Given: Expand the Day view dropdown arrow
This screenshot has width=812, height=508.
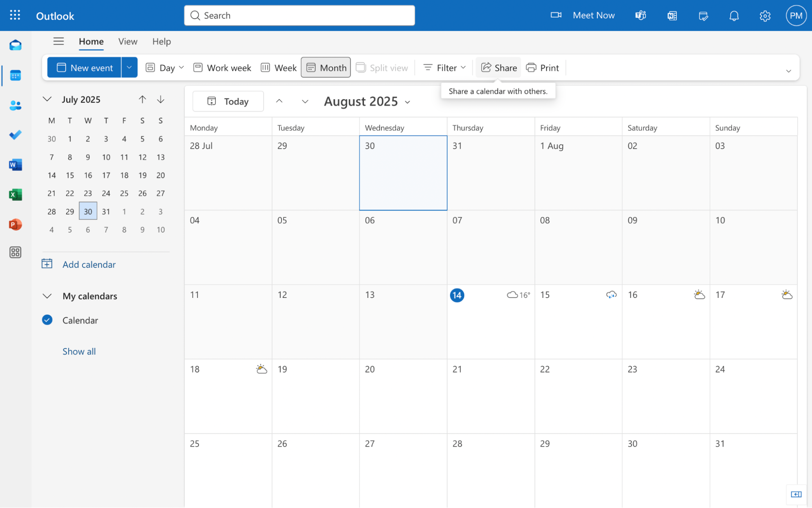Looking at the screenshot, I should (x=182, y=67).
